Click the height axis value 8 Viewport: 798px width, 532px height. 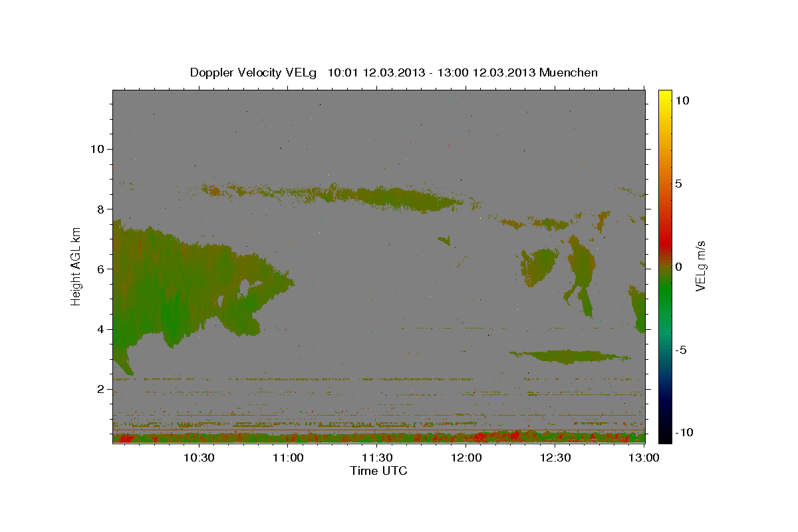100,209
